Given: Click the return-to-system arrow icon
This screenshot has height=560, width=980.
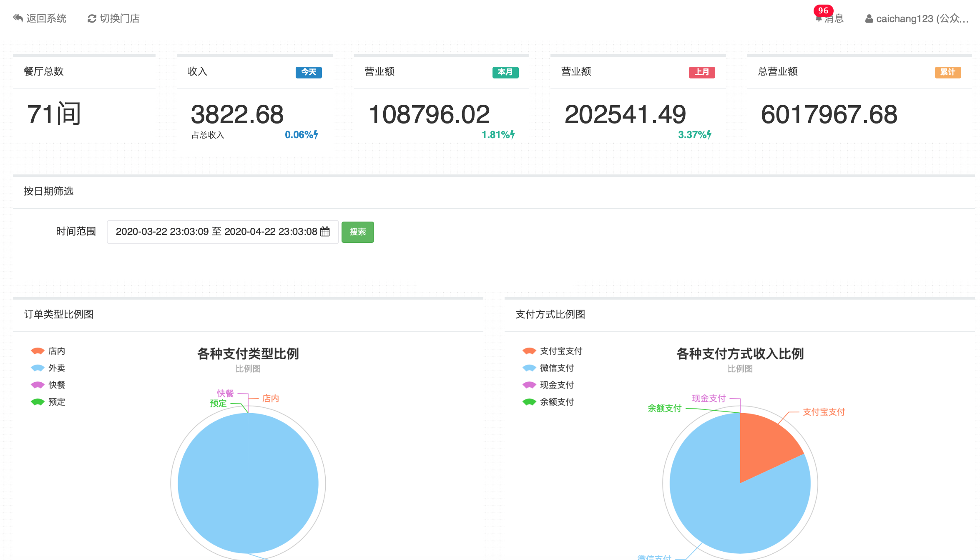Looking at the screenshot, I should pos(18,18).
